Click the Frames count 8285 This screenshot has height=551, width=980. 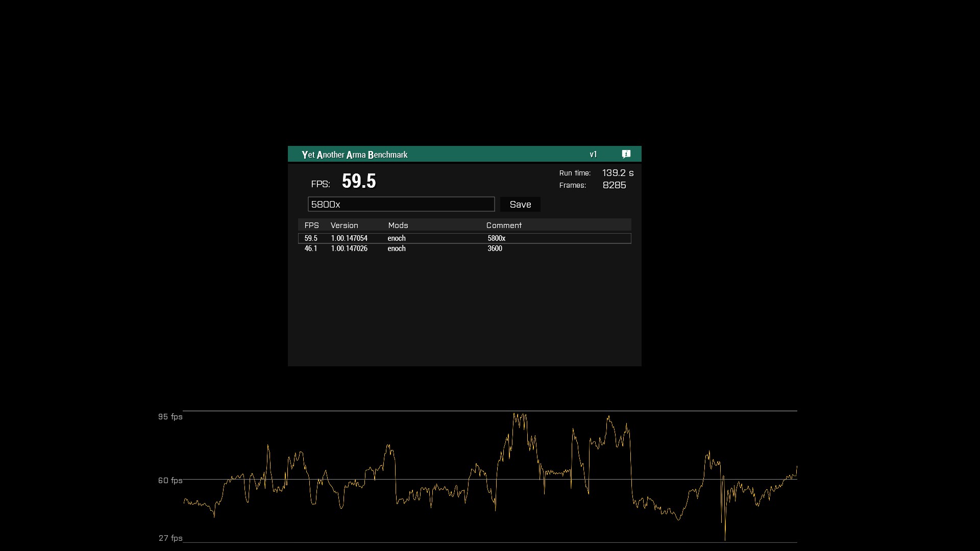(x=614, y=185)
